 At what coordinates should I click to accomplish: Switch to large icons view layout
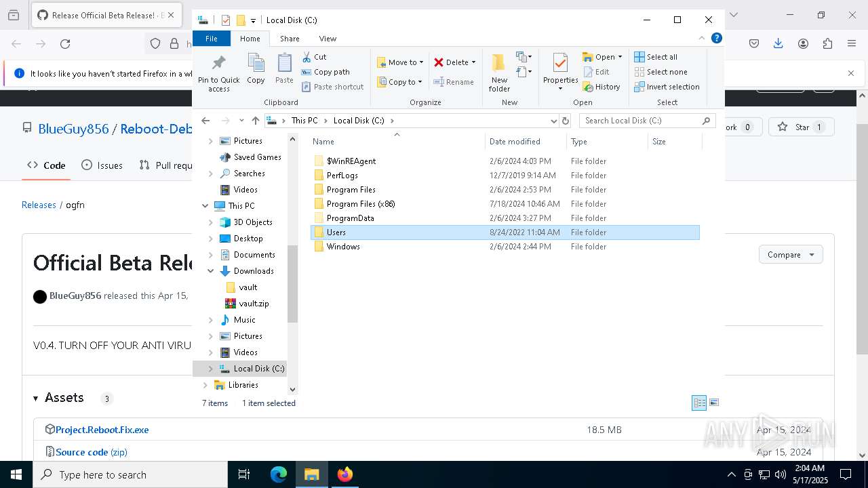[x=713, y=403]
